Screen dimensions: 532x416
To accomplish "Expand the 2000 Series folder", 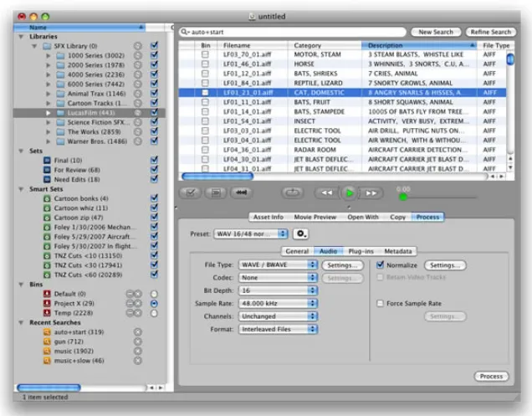I will [49, 64].
